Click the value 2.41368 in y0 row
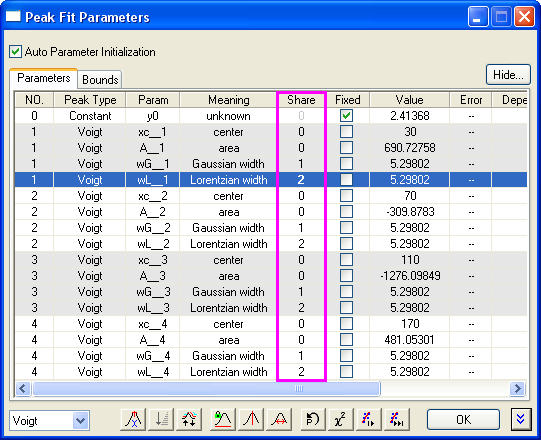This screenshot has width=541, height=440. (410, 116)
